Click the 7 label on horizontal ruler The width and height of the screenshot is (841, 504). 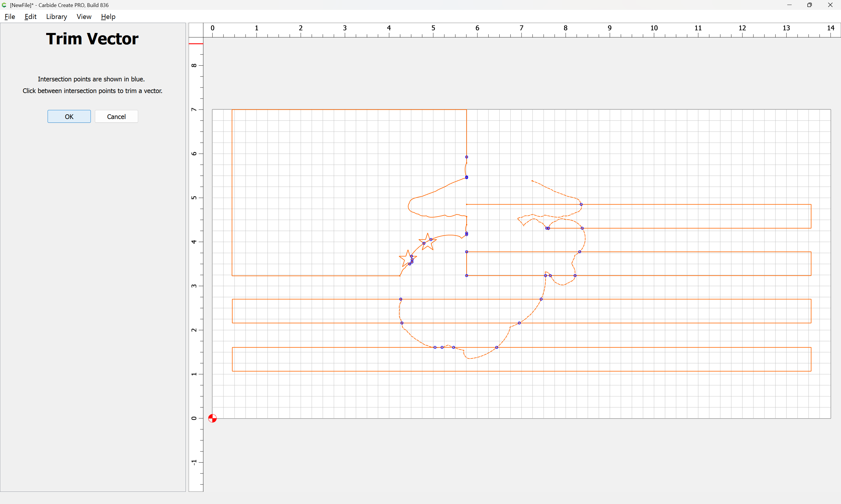[521, 28]
